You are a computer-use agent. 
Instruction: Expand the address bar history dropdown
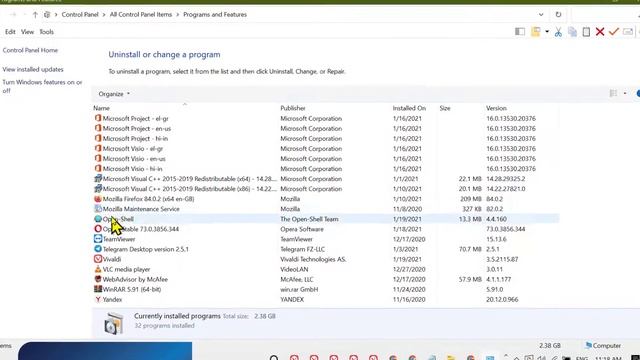[541, 15]
